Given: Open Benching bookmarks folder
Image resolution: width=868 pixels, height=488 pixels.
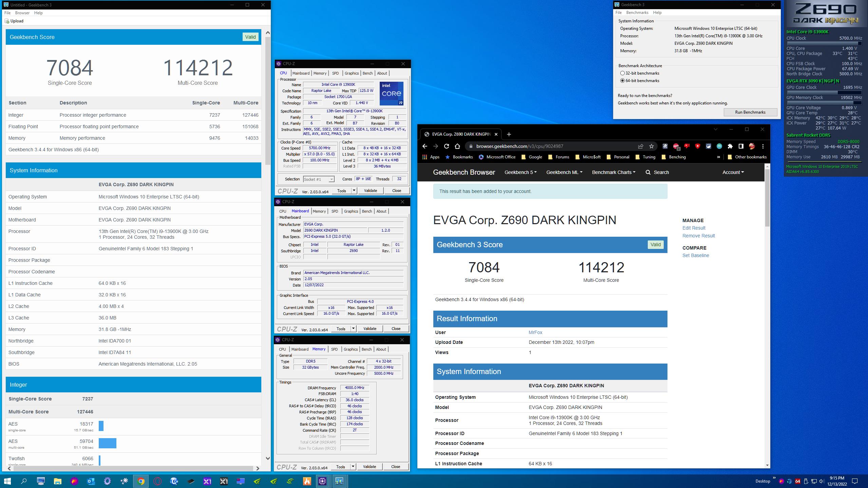Looking at the screenshot, I should click(674, 157).
